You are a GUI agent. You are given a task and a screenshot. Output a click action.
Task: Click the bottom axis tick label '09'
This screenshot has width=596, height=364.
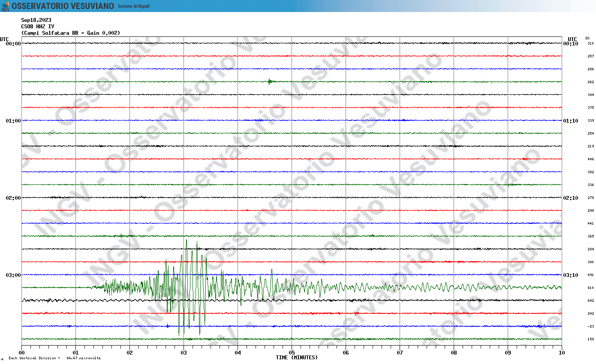508,353
